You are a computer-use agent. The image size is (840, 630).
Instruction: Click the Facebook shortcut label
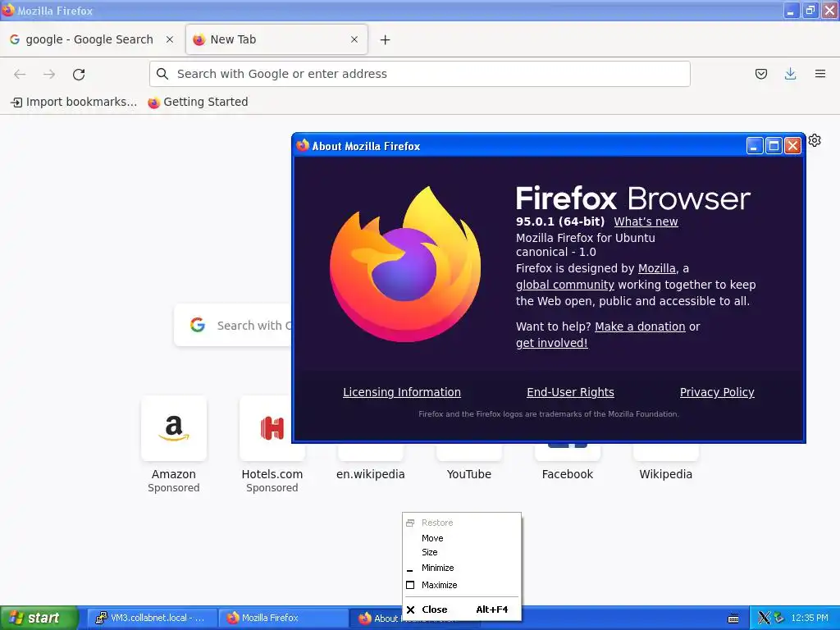568,474
